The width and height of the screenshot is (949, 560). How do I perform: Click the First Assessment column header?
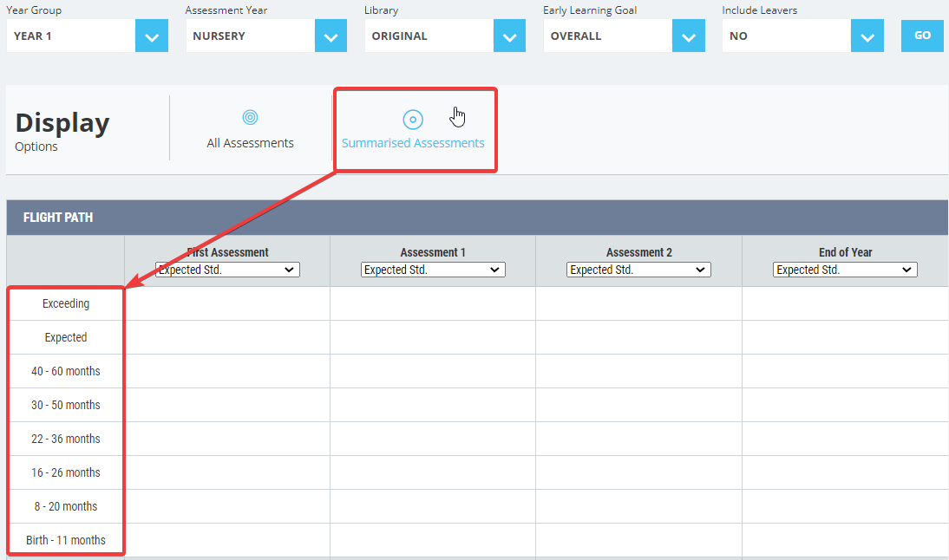pos(227,252)
